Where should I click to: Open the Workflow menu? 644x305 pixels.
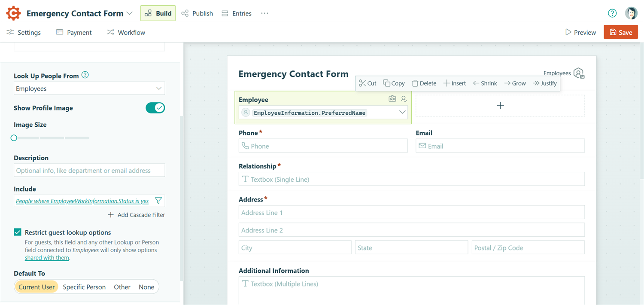126,32
